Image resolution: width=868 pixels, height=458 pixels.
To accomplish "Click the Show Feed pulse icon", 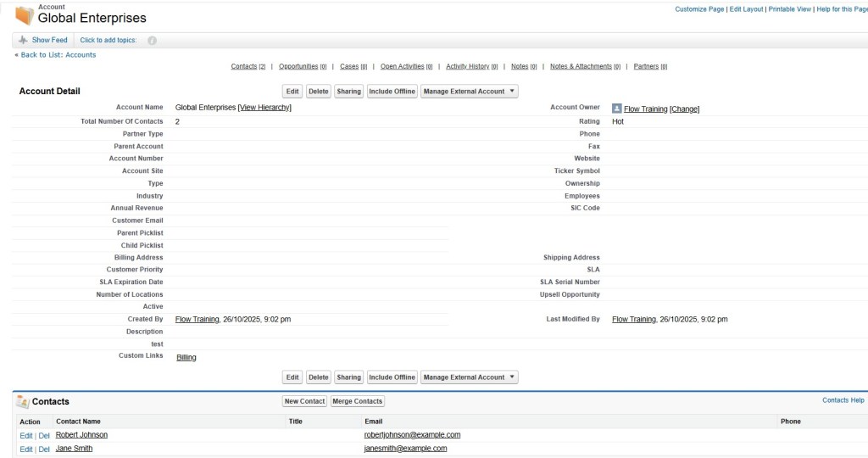I will point(23,40).
